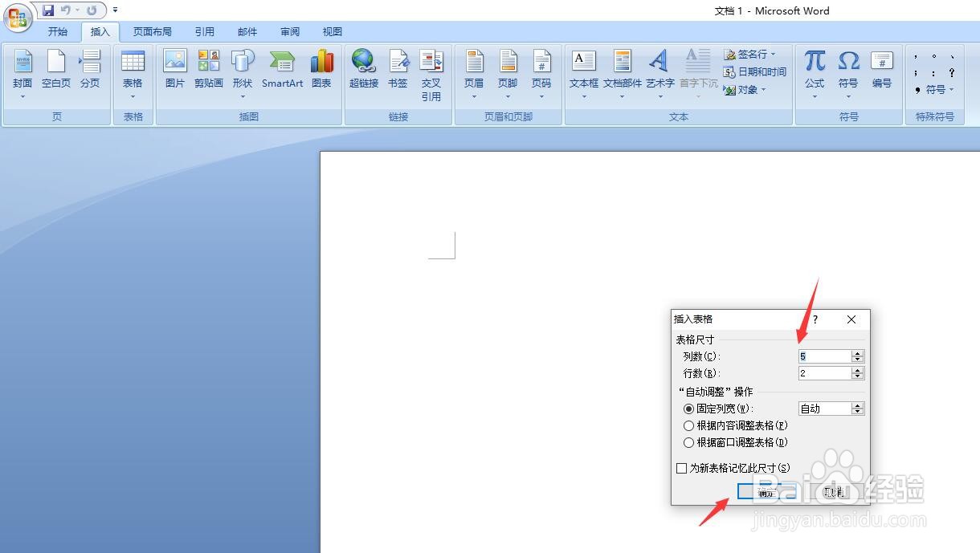Insert a Chart using 图表
Screen dimensions: 980x553
pyautogui.click(x=322, y=71)
